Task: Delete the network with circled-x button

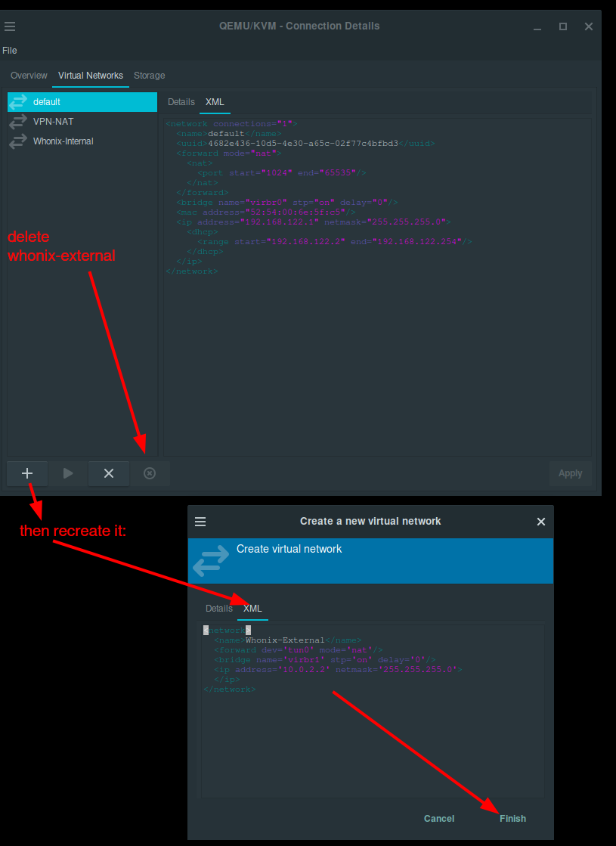Action: [x=150, y=473]
